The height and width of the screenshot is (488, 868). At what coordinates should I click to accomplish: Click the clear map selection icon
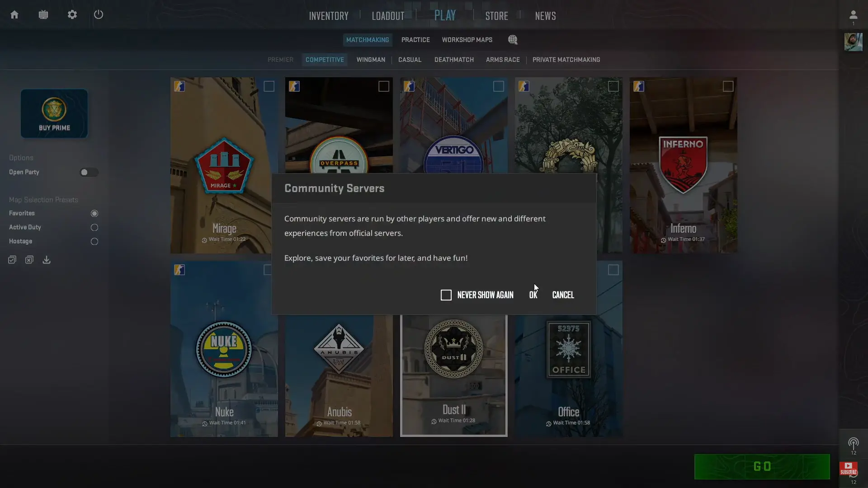click(x=29, y=260)
